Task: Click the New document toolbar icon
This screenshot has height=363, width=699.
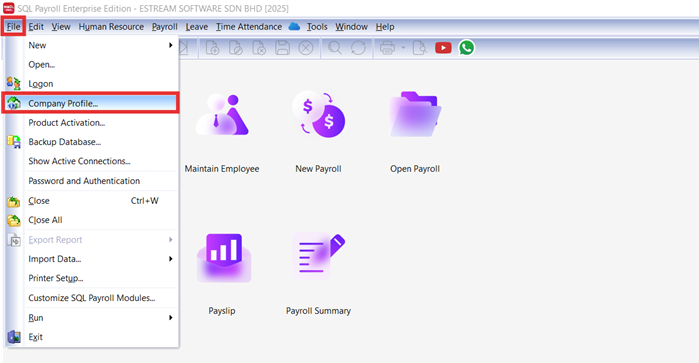Action: pos(212,48)
